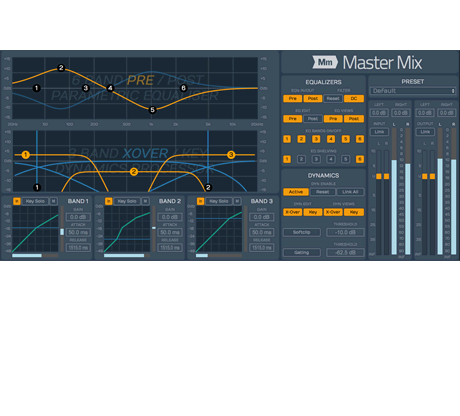Select X-Over under Dyn Edit
The height and width of the screenshot is (416, 460).
pyautogui.click(x=293, y=212)
